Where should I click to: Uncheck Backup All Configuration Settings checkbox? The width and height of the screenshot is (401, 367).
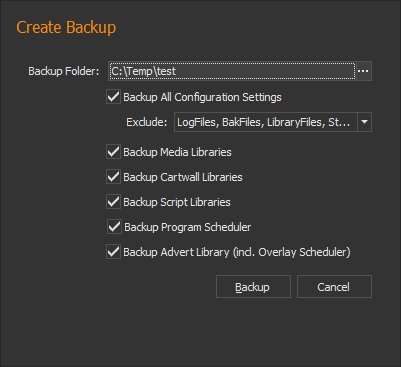pos(113,97)
